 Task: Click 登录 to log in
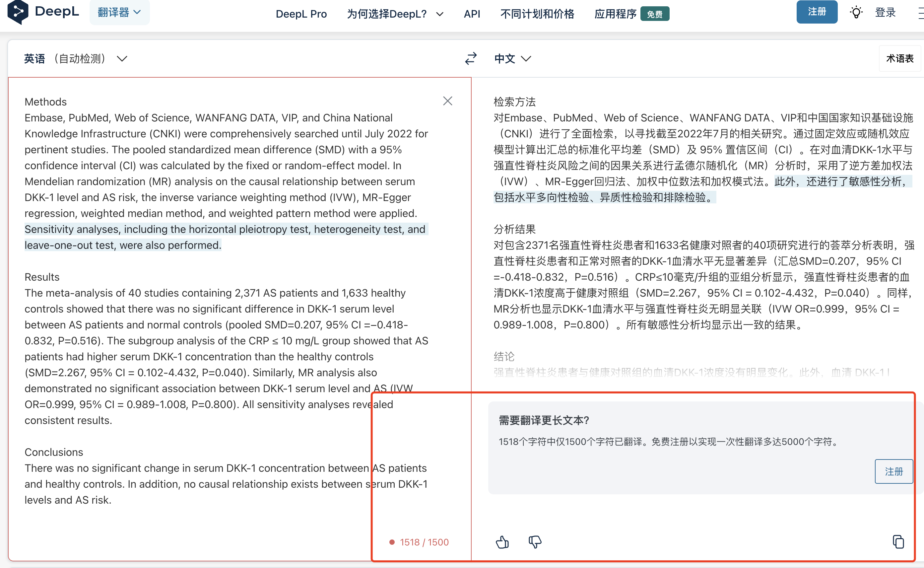tap(885, 12)
